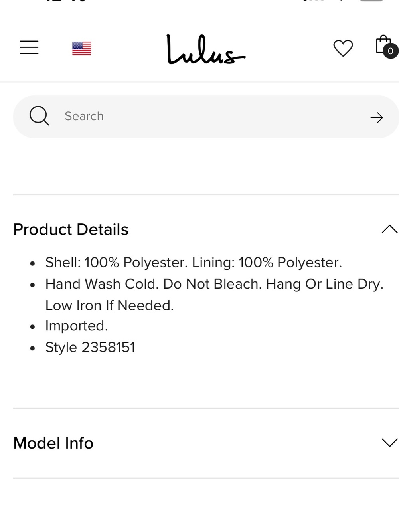This screenshot has width=399, height=532.
Task: Select the Style 2358151 text
Action: (x=90, y=347)
